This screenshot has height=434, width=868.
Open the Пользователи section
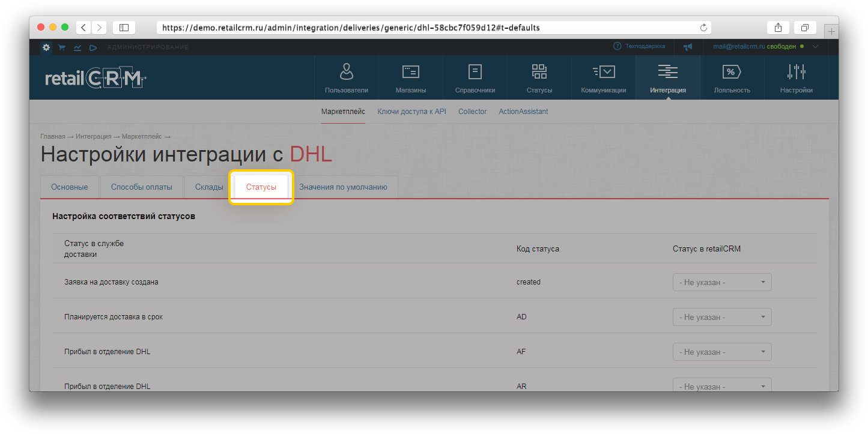pos(347,77)
